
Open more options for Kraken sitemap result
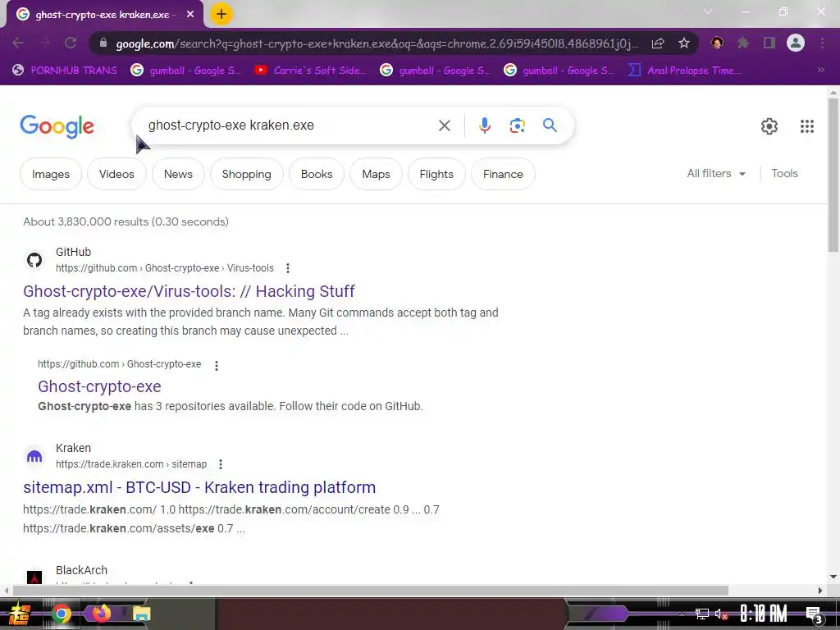point(220,464)
